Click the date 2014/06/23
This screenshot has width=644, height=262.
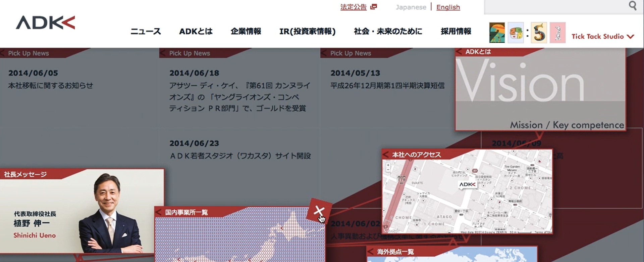click(x=194, y=143)
